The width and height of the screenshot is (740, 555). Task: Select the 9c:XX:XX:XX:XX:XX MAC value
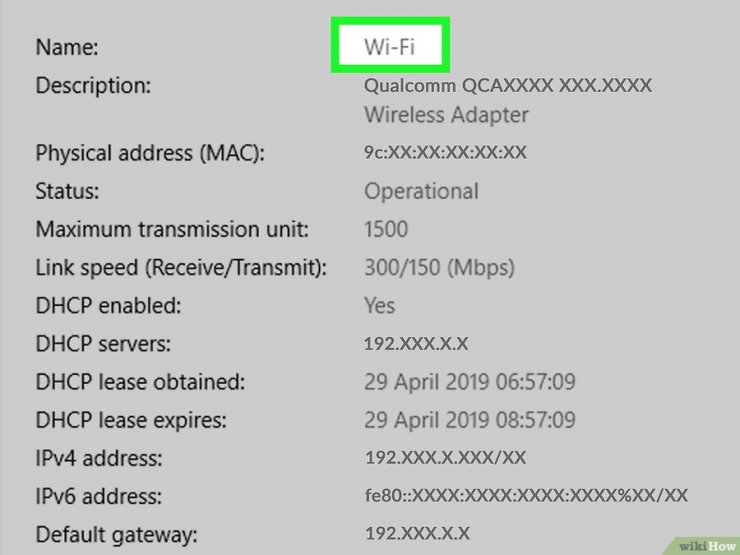445,152
